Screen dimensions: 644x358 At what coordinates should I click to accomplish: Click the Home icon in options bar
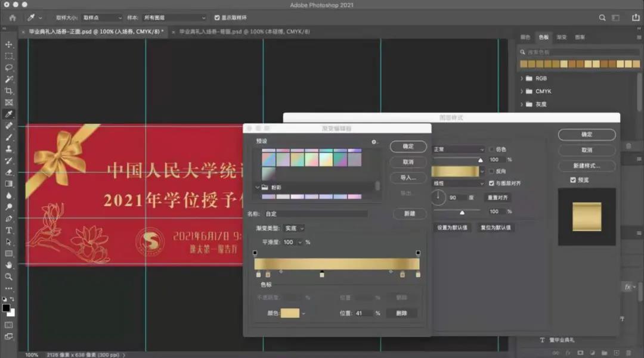(x=13, y=18)
